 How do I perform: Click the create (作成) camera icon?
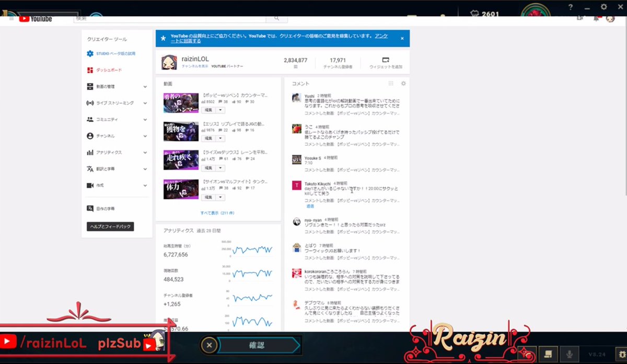[x=90, y=185]
